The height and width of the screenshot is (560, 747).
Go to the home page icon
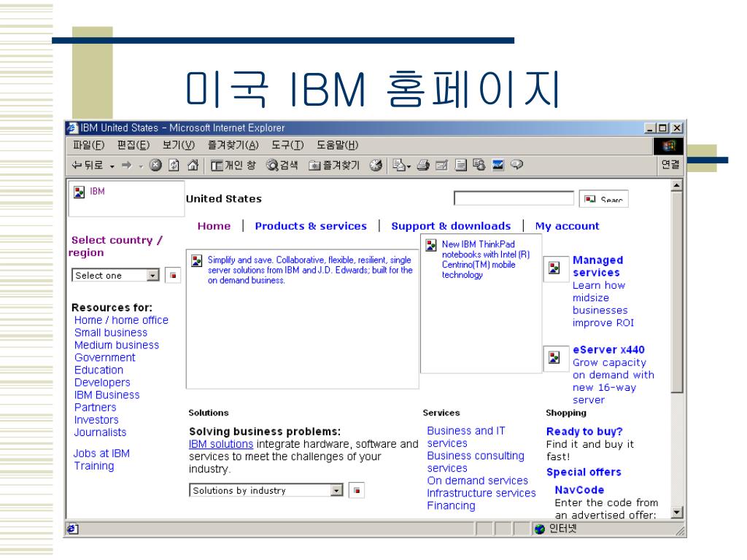coord(193,166)
